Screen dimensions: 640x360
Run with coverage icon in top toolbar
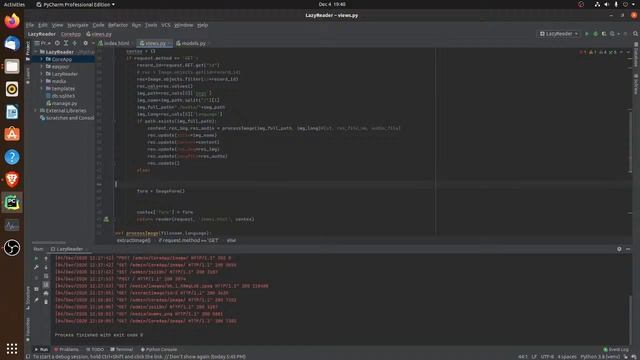pyautogui.click(x=604, y=34)
